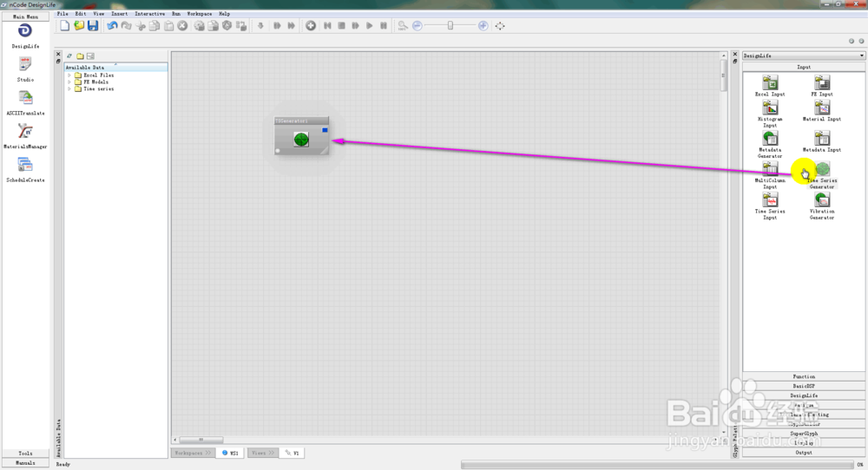Click the blue output pad on TSGenerator1
This screenshot has height=470, width=868.
[325, 130]
